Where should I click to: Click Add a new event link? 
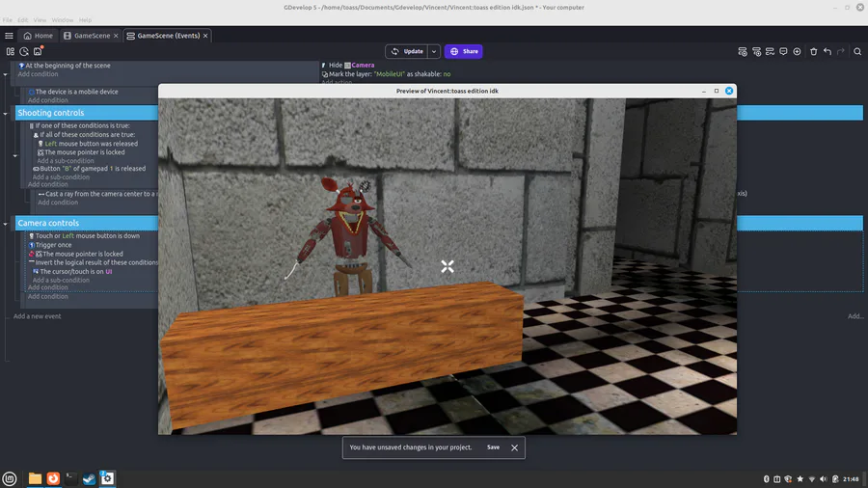[37, 316]
